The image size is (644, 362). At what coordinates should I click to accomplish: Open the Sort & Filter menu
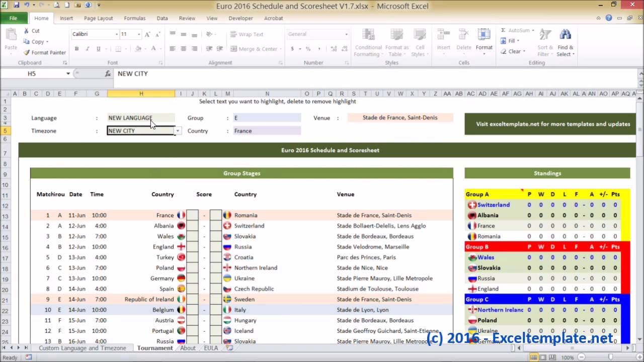545,42
